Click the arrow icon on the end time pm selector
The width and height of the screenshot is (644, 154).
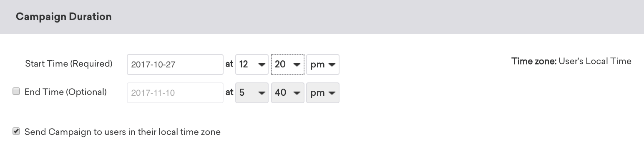point(332,93)
